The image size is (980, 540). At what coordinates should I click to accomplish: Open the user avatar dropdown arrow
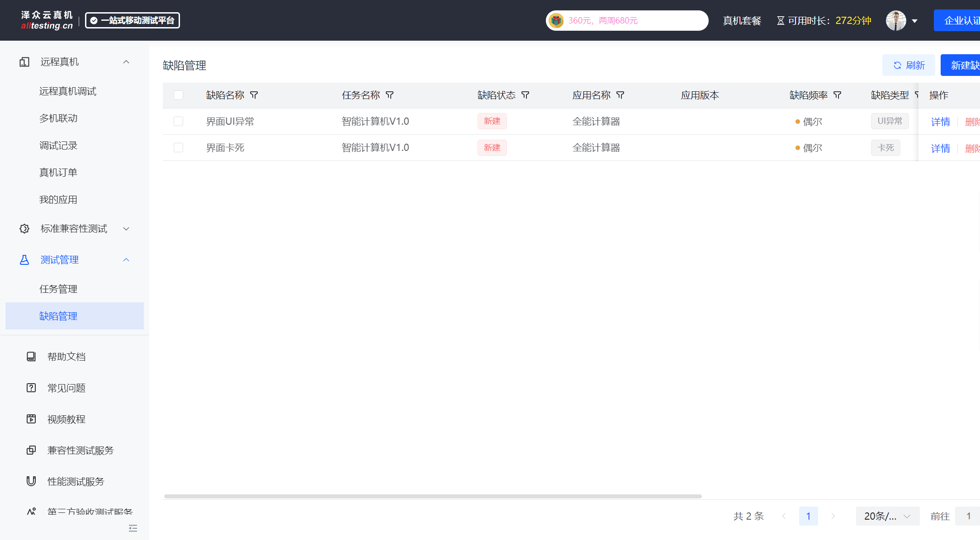coord(914,21)
